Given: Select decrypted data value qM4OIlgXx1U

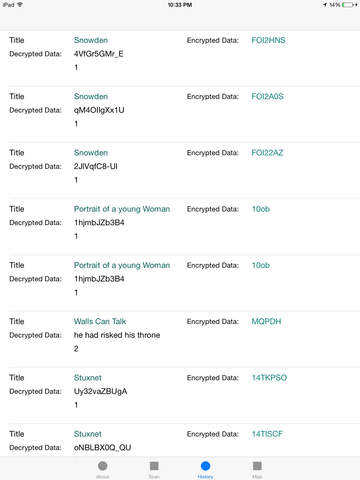Looking at the screenshot, I should (99, 110).
